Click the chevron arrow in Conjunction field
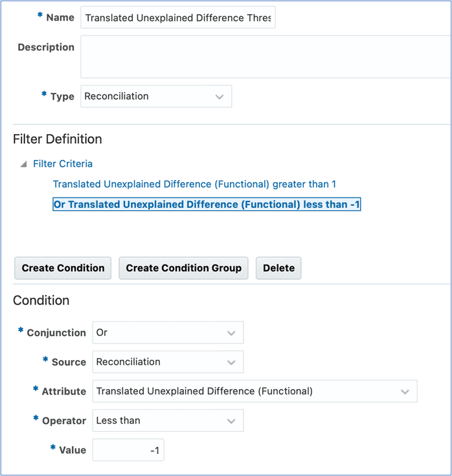452x476 pixels. click(231, 334)
